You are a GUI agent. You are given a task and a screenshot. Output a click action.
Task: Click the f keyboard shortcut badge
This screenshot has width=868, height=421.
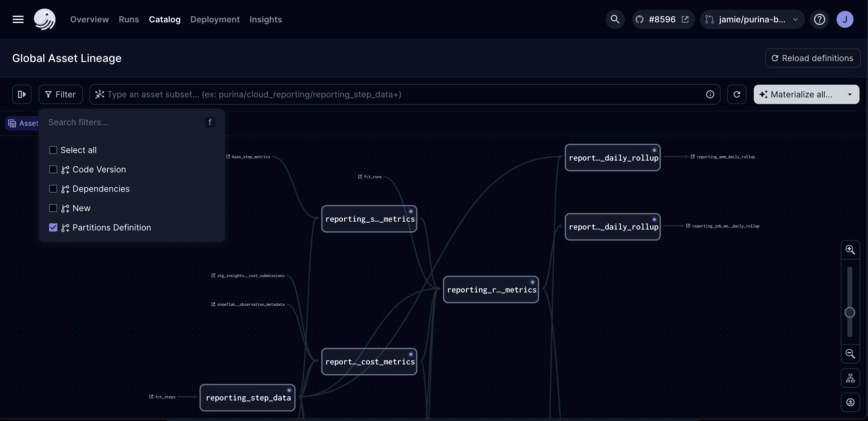tap(209, 122)
